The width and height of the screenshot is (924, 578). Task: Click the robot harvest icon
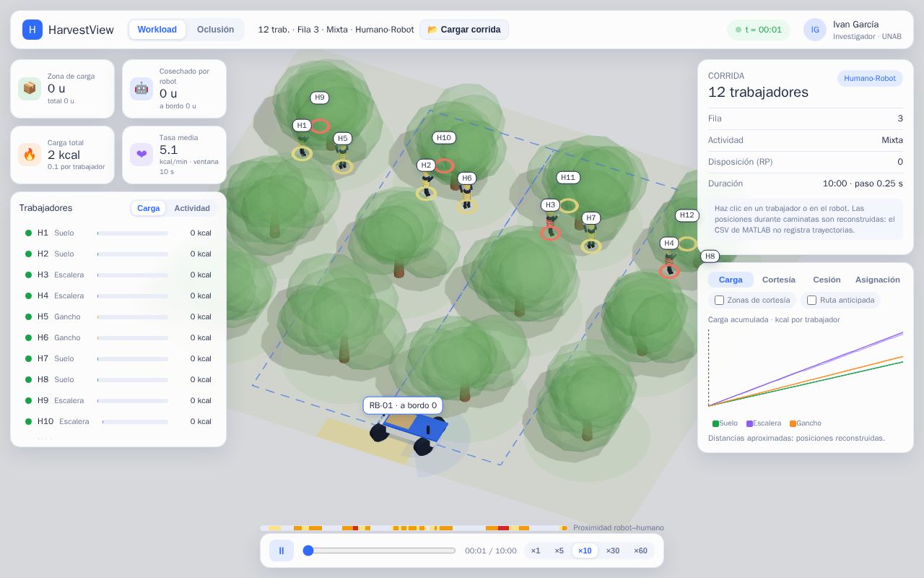tap(141, 89)
